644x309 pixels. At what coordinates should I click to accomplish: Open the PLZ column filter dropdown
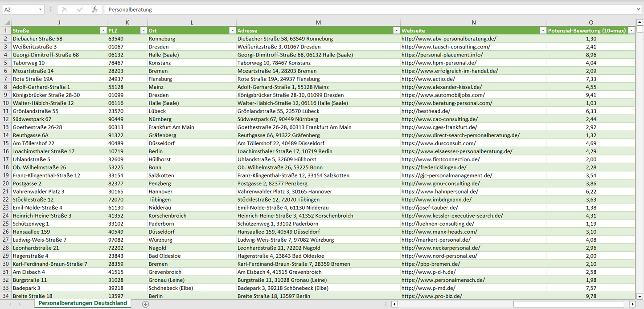144,31
